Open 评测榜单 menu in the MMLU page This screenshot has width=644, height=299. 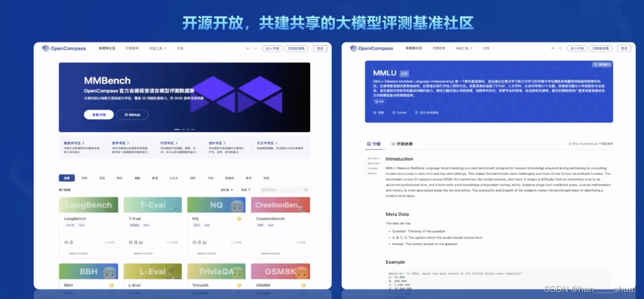[x=439, y=48]
